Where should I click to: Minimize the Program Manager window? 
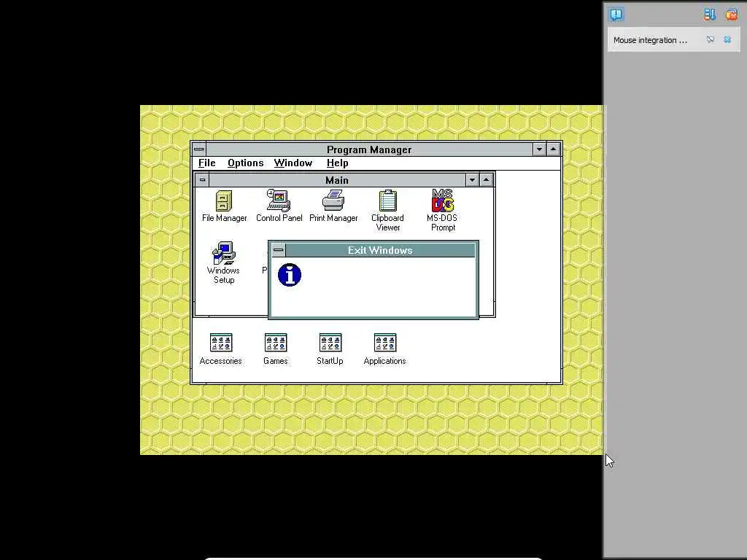pos(539,149)
